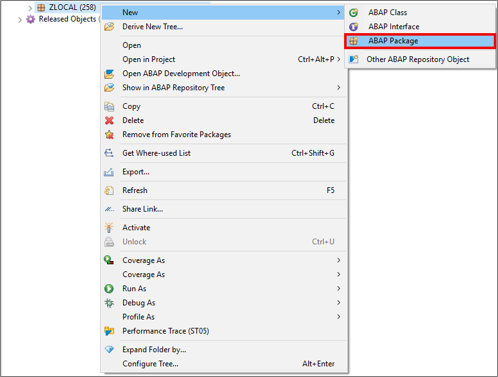Click the Other ABAP Repository Object icon
This screenshot has width=498, height=377.
353,59
